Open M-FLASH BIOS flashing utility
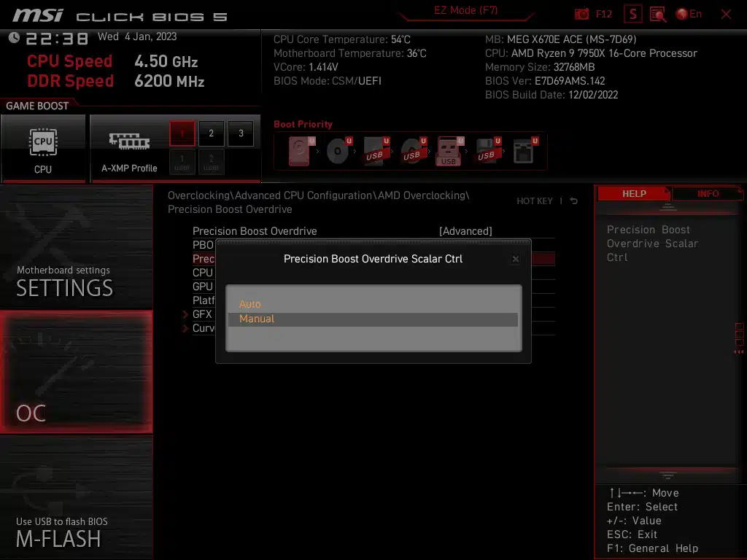The image size is (747, 560). click(x=76, y=498)
